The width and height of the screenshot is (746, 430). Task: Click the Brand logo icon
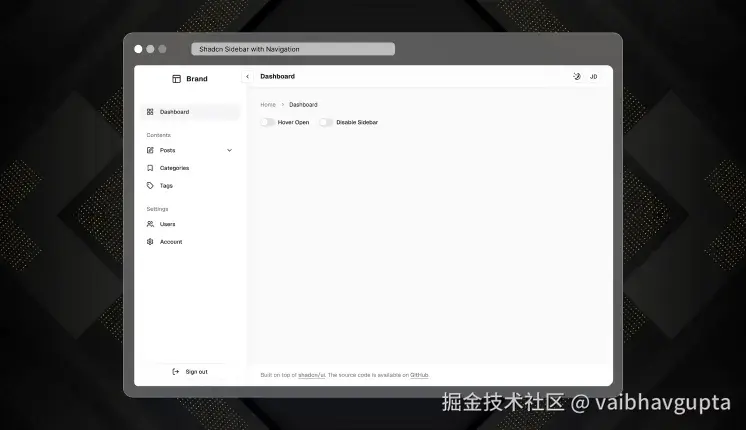point(177,79)
